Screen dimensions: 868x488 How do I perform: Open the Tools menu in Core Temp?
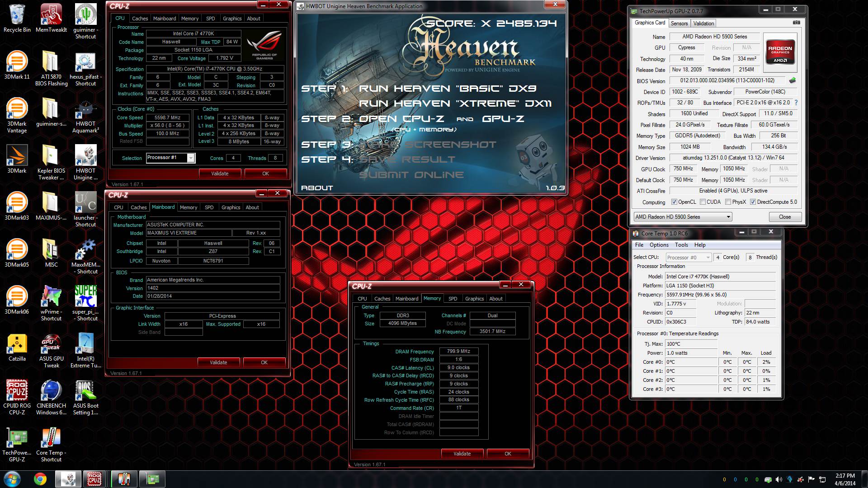point(681,245)
